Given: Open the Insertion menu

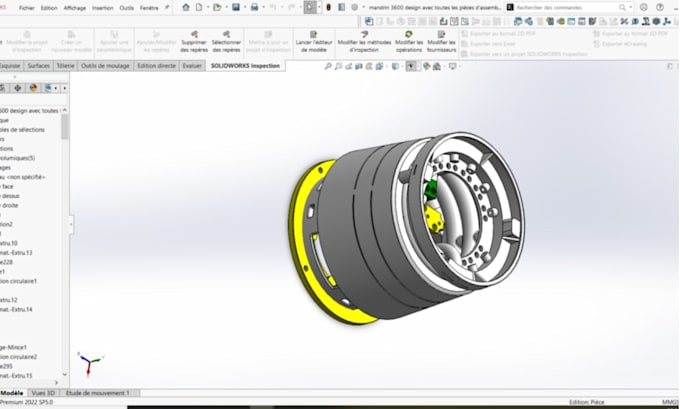Looking at the screenshot, I should click(x=102, y=8).
